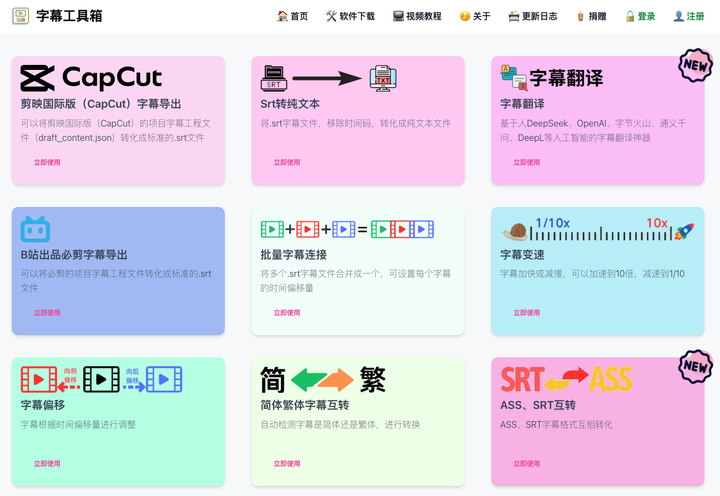The image size is (720, 496).
Task: Click the subtitle offset film strip graphic
Action: [101, 379]
